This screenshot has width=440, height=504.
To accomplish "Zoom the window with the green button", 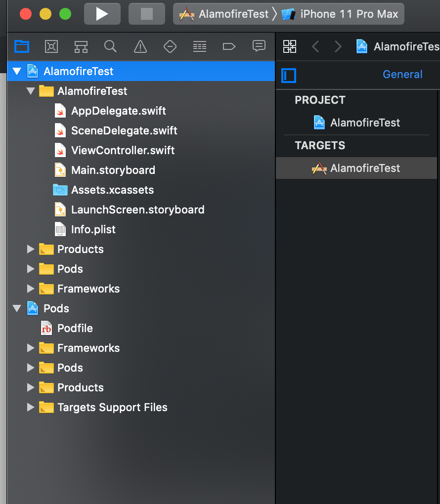I will tap(65, 14).
